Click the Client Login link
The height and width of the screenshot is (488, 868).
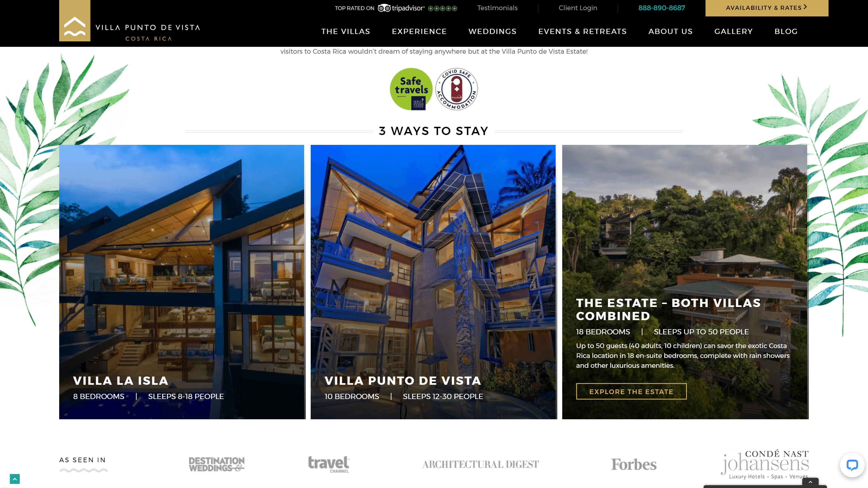(x=578, y=8)
